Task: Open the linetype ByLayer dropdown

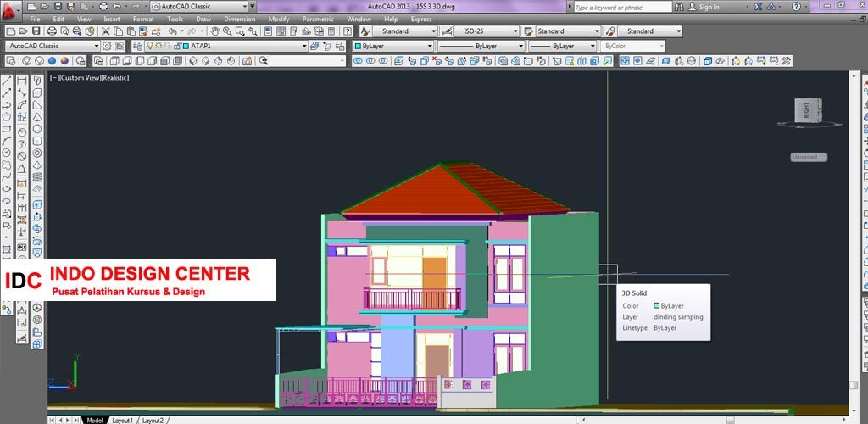Action: pyautogui.click(x=481, y=46)
